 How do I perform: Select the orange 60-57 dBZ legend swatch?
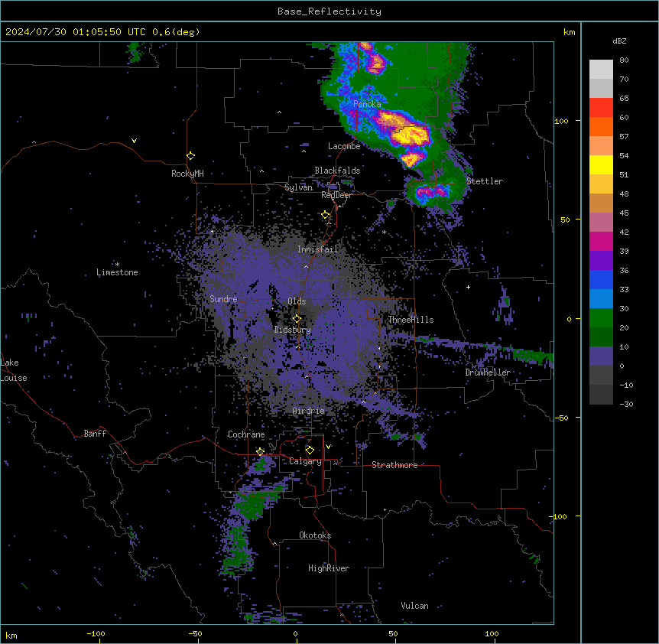tap(601, 126)
